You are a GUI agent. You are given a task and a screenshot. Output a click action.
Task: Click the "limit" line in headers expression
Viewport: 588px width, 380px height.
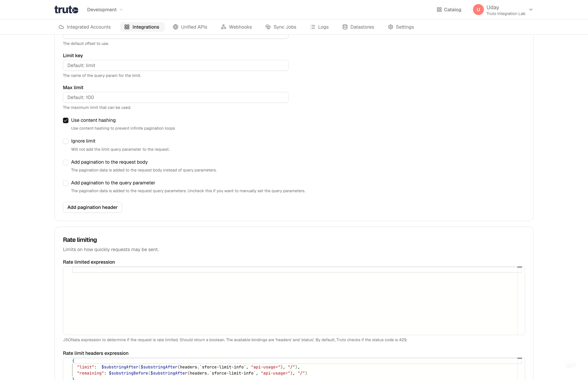(188, 367)
